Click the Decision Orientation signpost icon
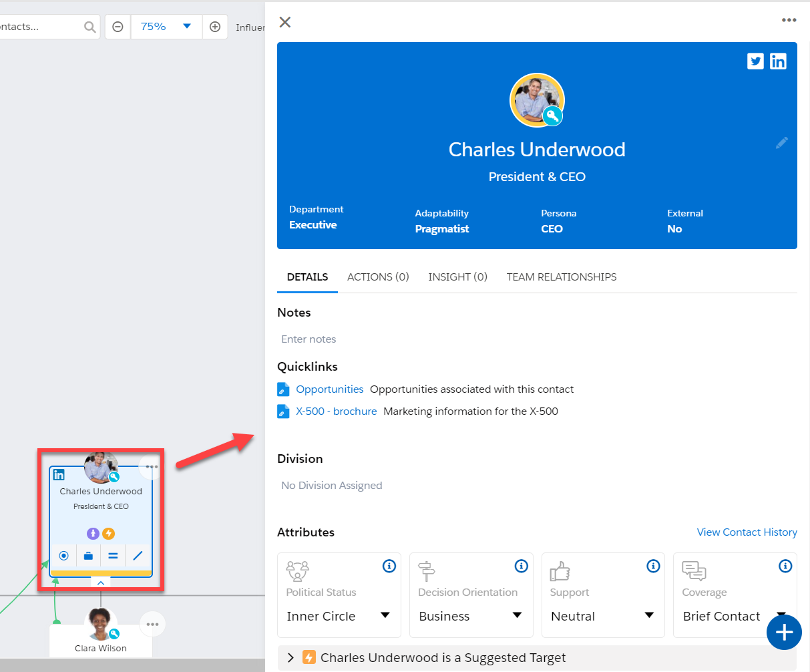 pyautogui.click(x=427, y=571)
